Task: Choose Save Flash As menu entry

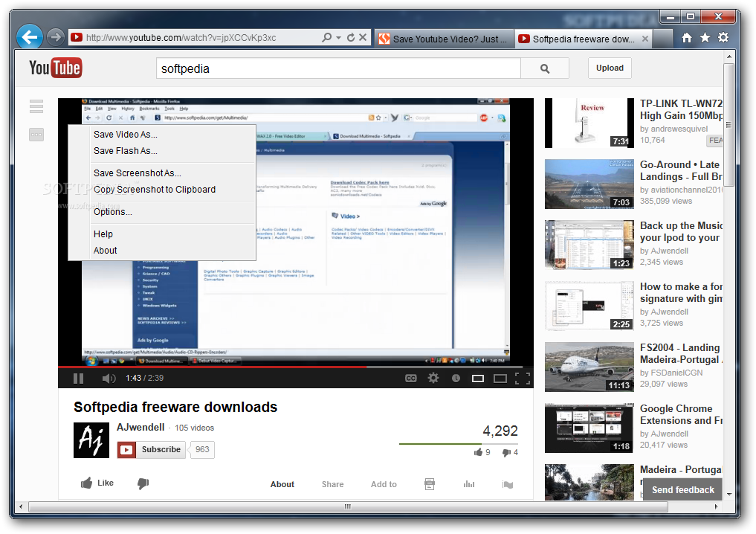Action: [126, 151]
